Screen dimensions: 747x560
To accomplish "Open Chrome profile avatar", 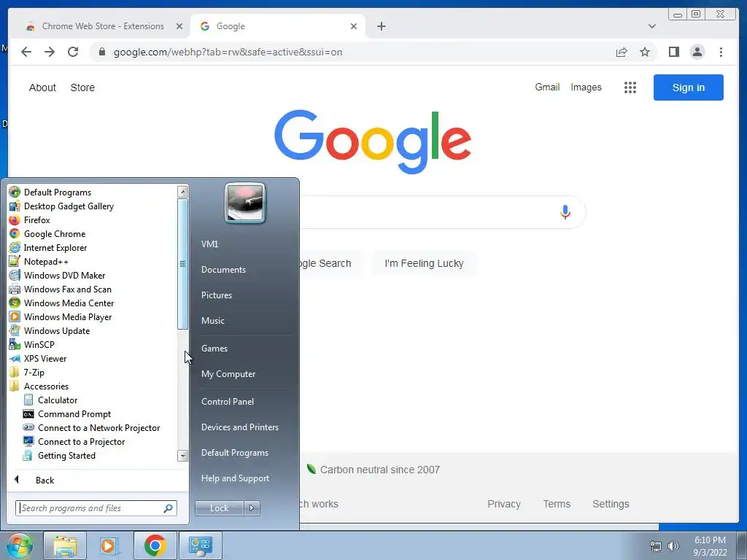I will tap(697, 52).
